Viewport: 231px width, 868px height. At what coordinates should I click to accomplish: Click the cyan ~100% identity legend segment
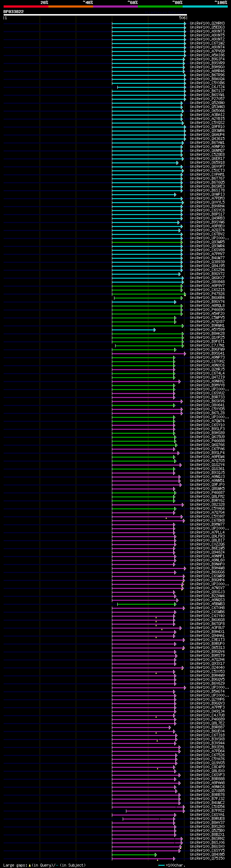pos(205,7)
